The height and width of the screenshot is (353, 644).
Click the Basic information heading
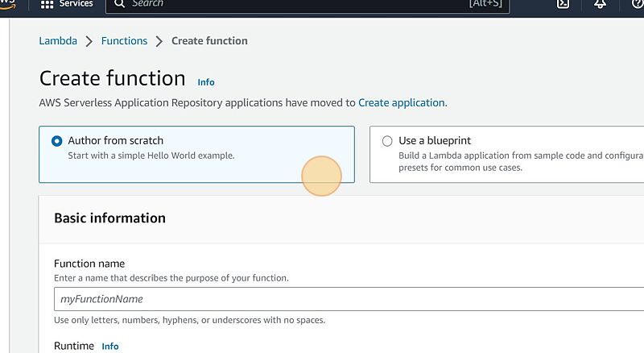(109, 218)
